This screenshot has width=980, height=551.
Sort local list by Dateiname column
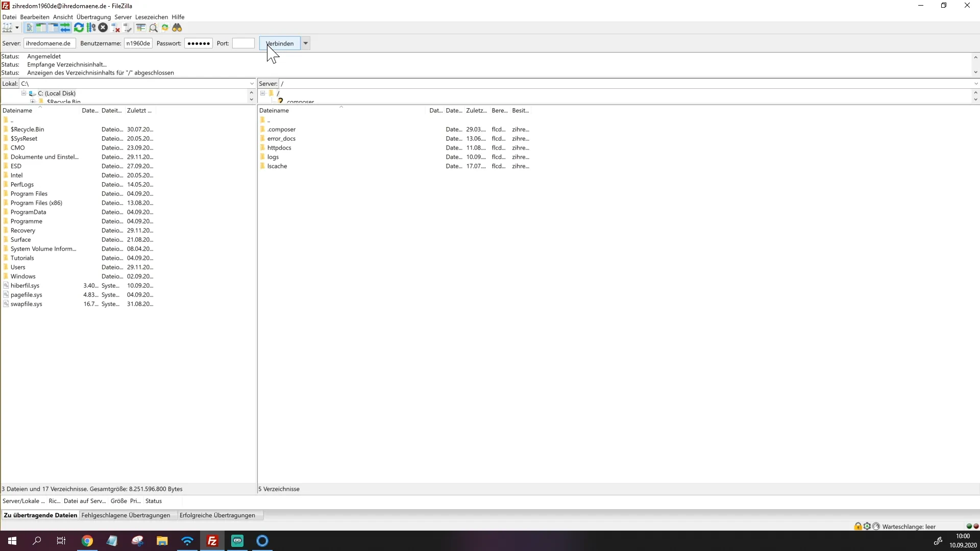(x=17, y=110)
